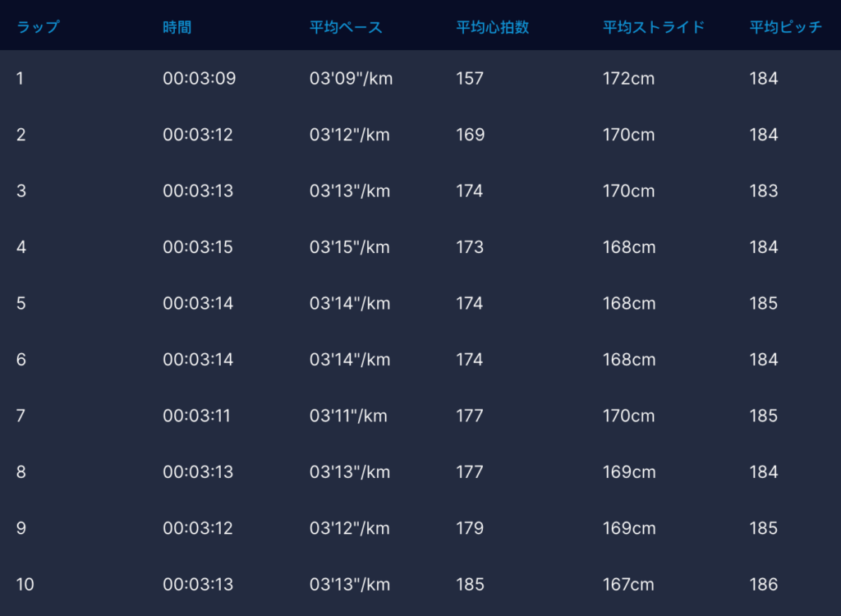Click the 167cm stride in lap 10
This screenshot has height=616, width=841.
[628, 585]
